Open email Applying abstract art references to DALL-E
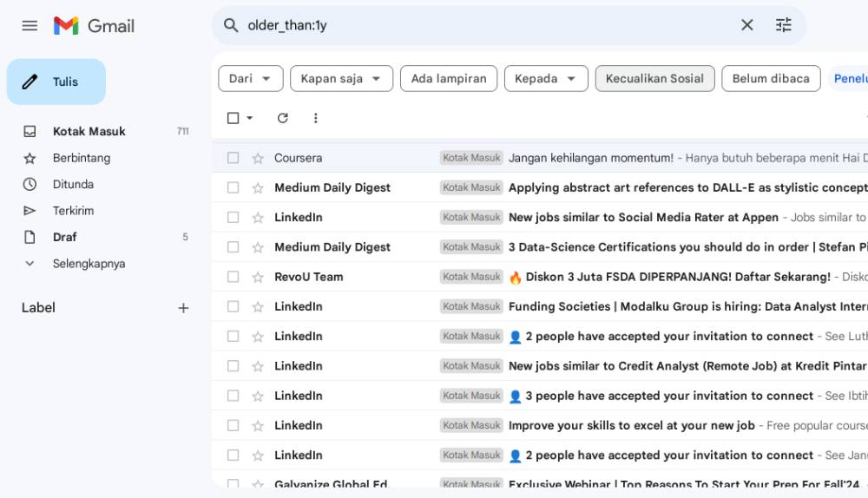This screenshot has height=498, width=868. coord(540,187)
